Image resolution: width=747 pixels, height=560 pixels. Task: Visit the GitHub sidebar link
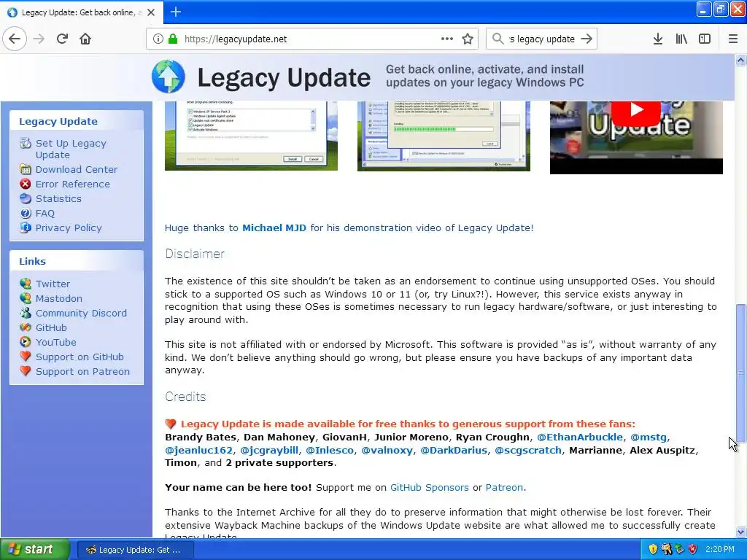51,327
